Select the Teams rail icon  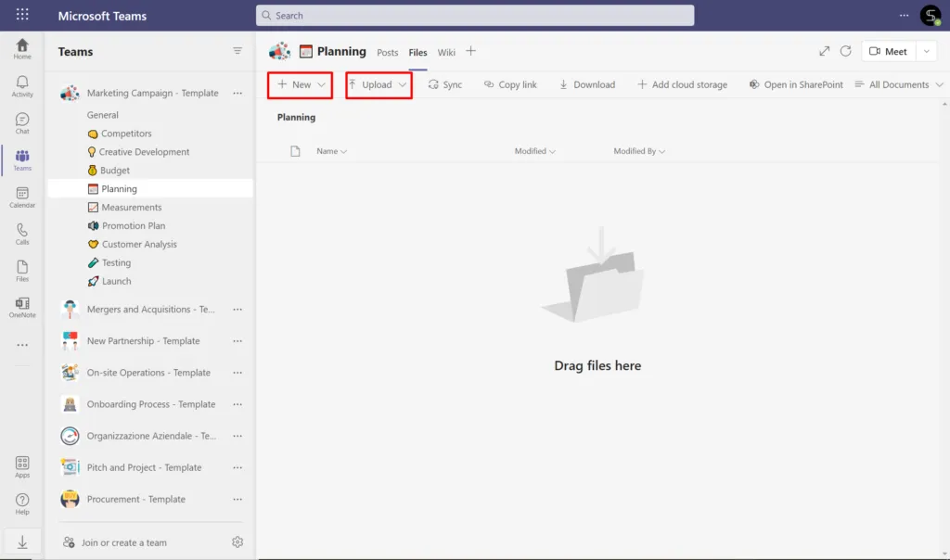tap(22, 159)
